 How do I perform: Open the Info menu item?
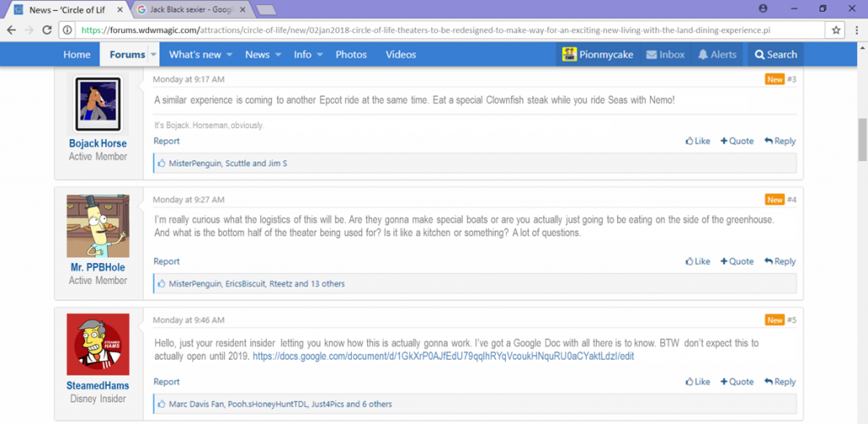[303, 54]
